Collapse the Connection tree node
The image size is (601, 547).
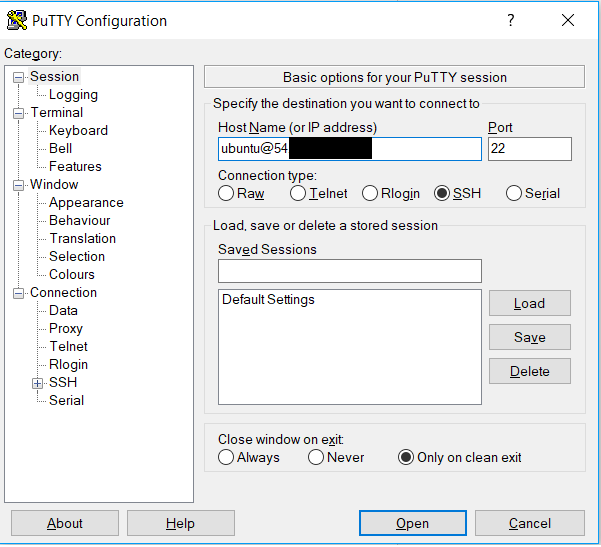pyautogui.click(x=18, y=294)
